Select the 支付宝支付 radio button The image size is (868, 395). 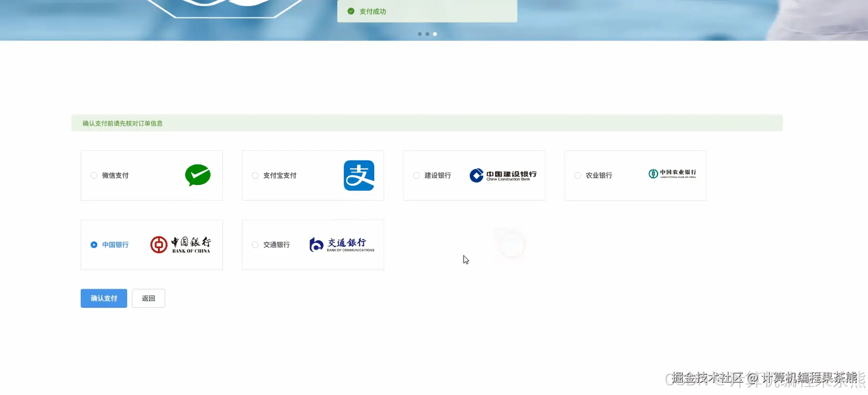255,175
